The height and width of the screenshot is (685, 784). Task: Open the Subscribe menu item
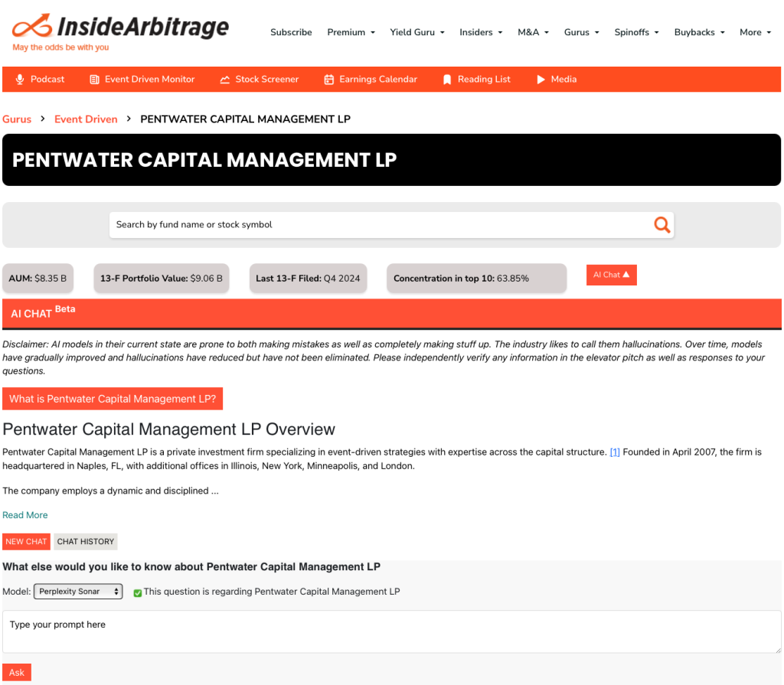pos(291,32)
